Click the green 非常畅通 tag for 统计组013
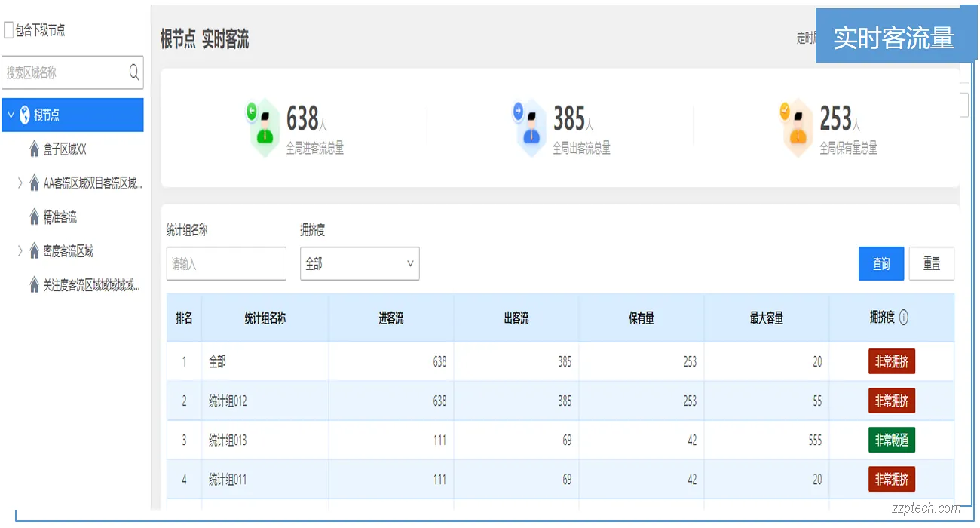Viewport: 980px width, 528px height. point(891,441)
